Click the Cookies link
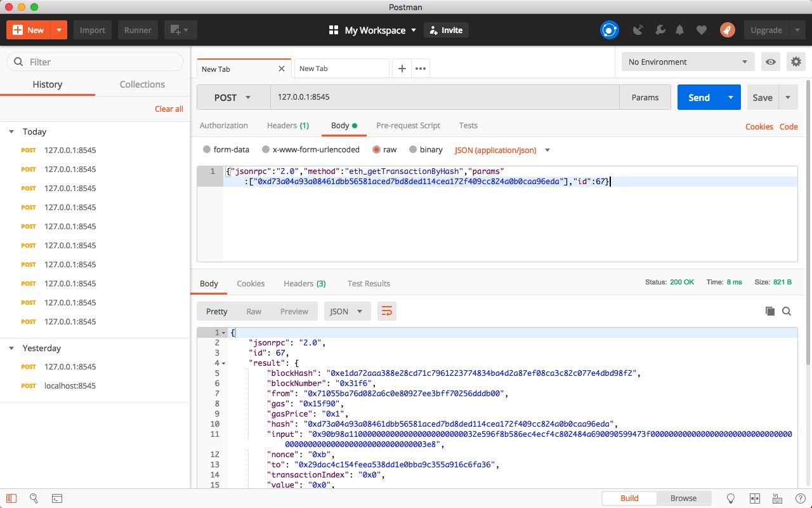This screenshot has height=508, width=812. 759,127
